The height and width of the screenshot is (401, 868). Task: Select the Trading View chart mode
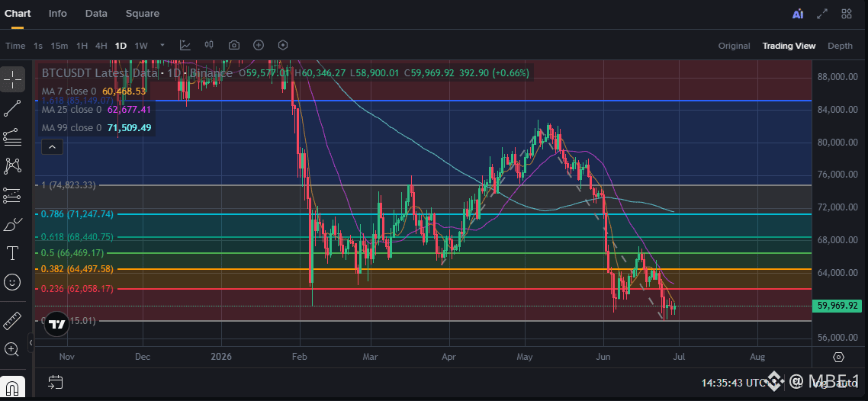[789, 46]
